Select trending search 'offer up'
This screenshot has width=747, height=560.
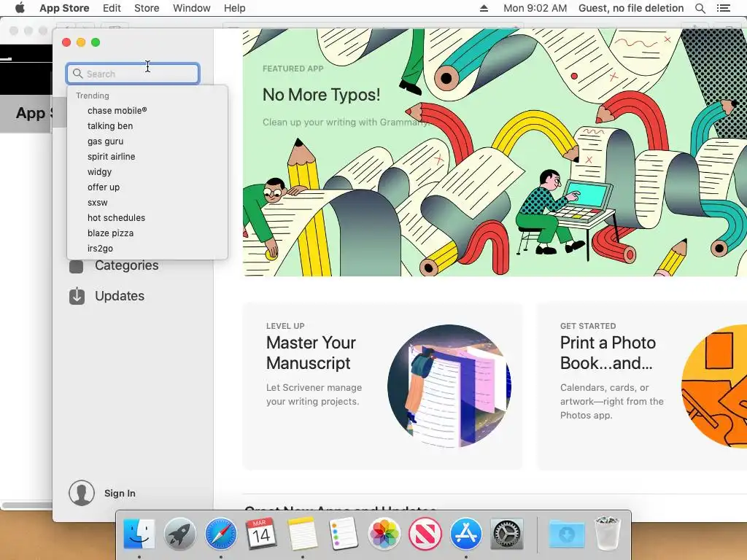click(x=147, y=187)
